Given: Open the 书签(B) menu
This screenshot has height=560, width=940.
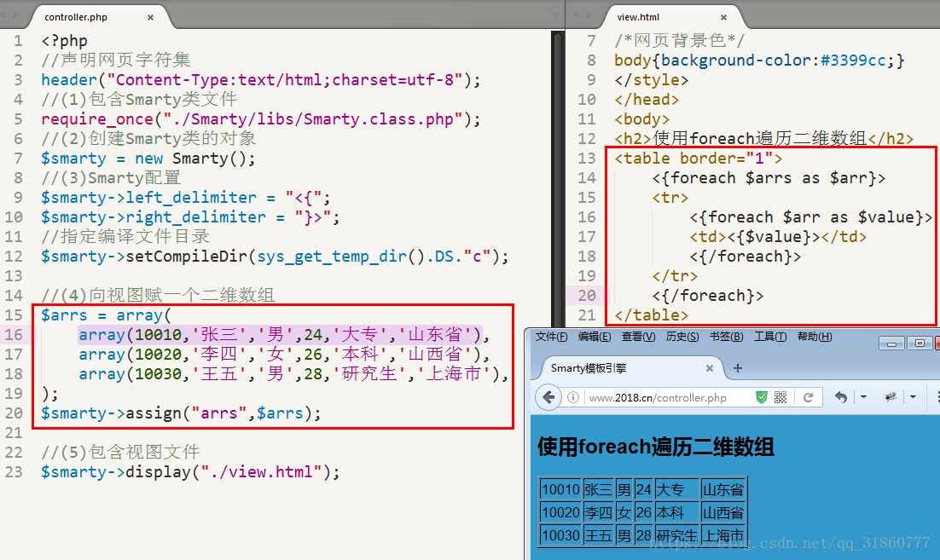Looking at the screenshot, I should [x=726, y=337].
